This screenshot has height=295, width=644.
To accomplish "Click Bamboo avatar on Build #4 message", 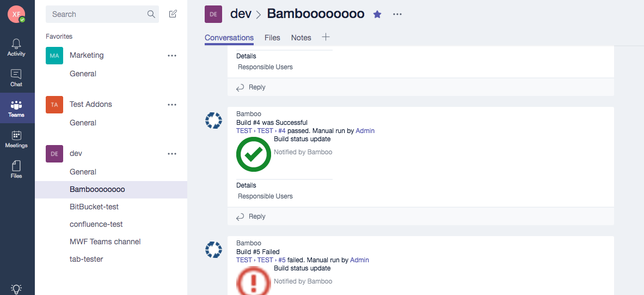I will (x=213, y=121).
